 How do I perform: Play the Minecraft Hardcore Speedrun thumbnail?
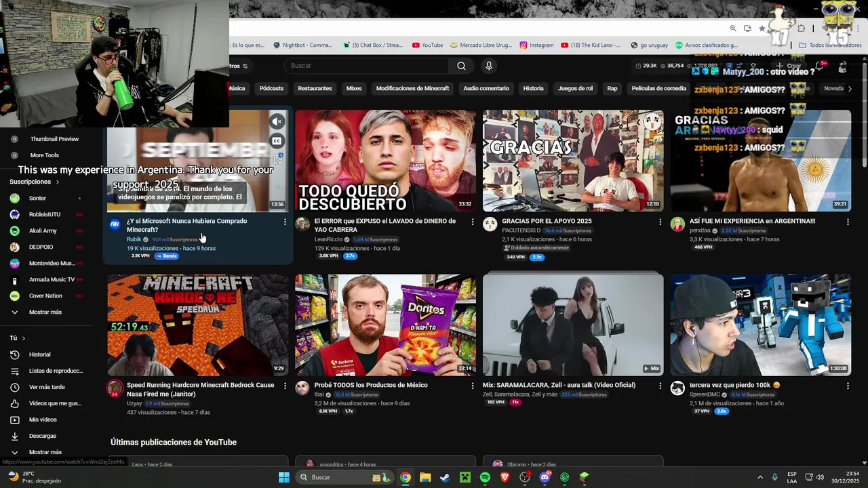coord(198,325)
